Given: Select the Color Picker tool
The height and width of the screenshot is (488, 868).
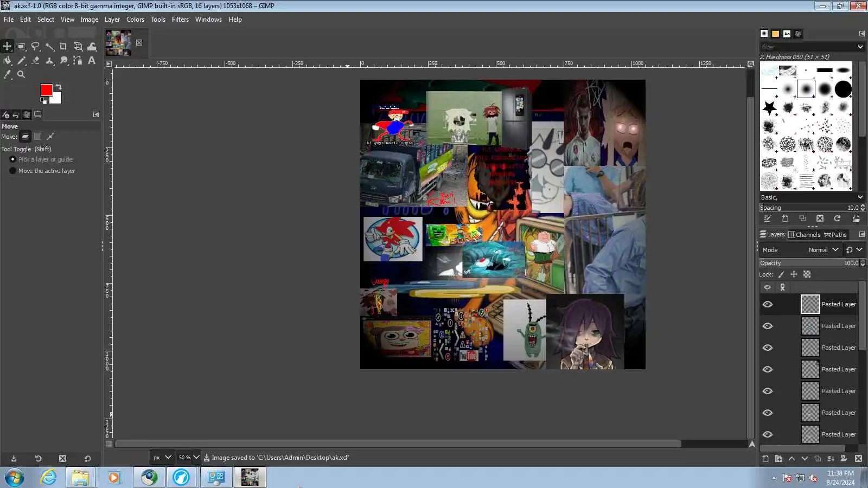Looking at the screenshot, I should pos(7,75).
